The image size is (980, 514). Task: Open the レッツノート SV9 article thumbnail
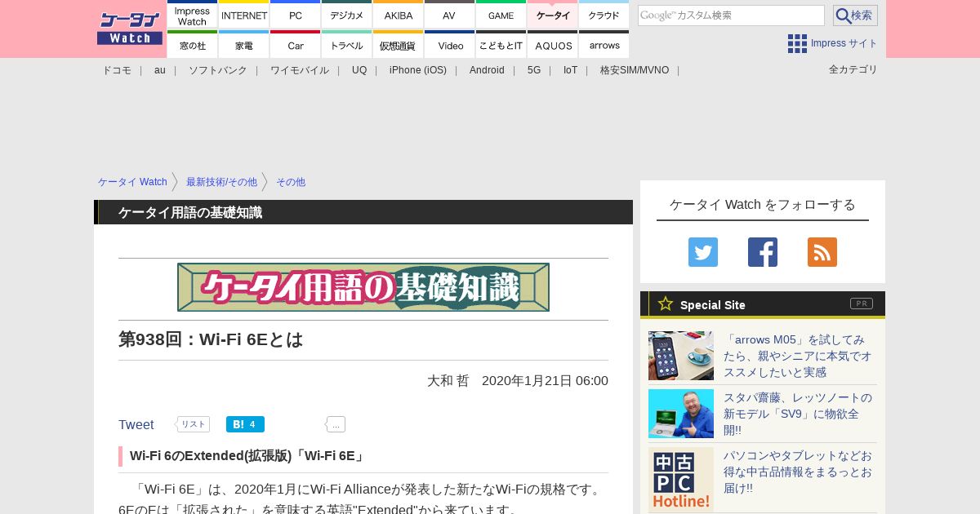(681, 414)
